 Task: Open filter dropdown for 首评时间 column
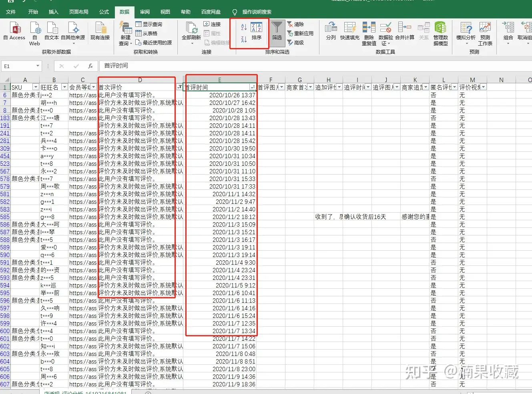pyautogui.click(x=253, y=87)
